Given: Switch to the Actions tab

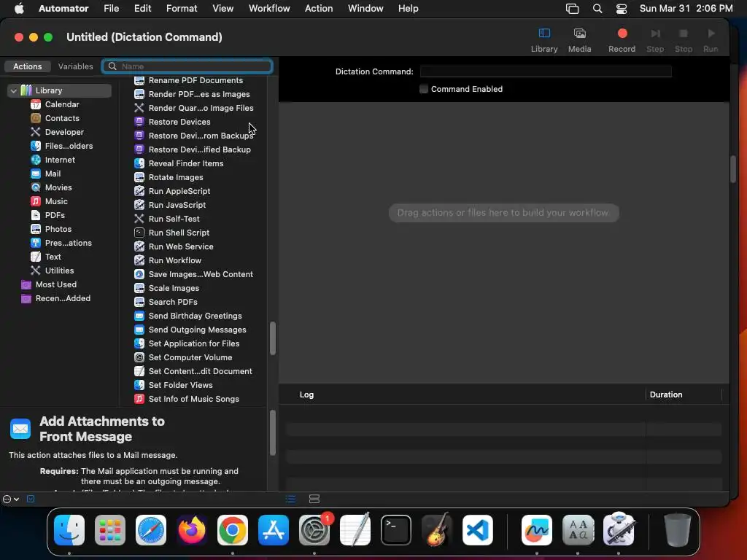Looking at the screenshot, I should click(27, 66).
